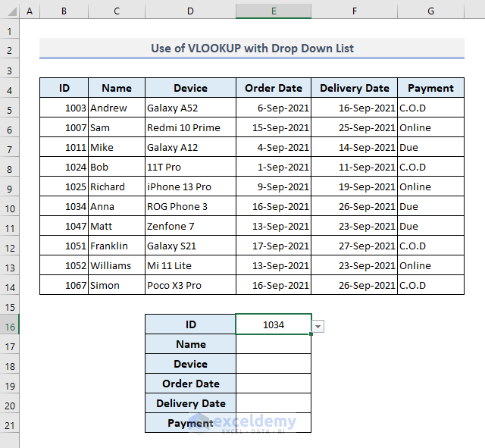Select column C header
Screen dimensions: 485x448
[117, 11]
